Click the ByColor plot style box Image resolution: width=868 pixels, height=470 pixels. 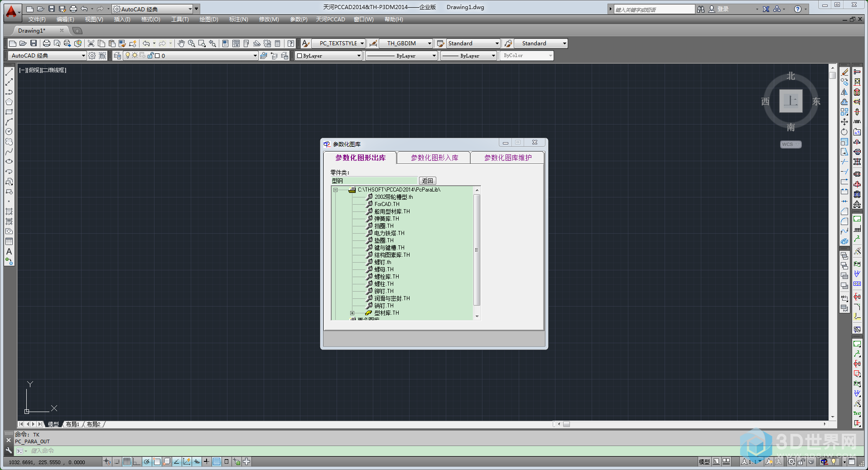[x=527, y=56]
